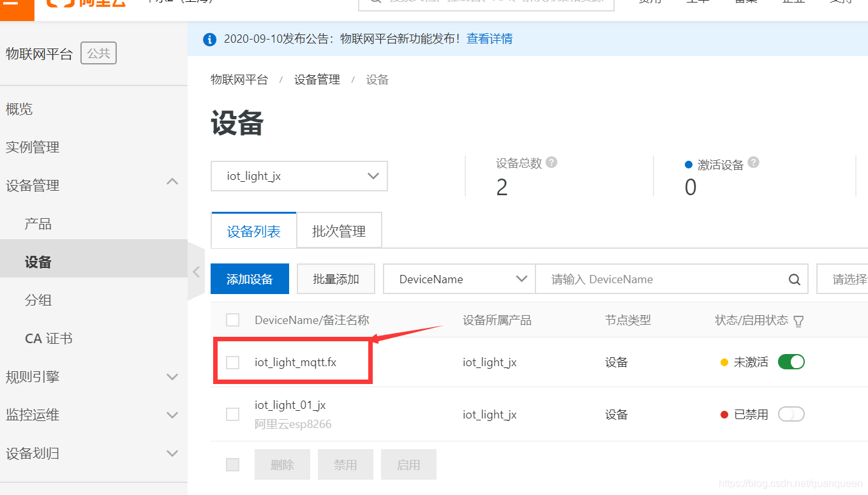Image resolution: width=868 pixels, height=495 pixels.
Task: Click product iot_light_jx in second row
Action: pos(490,415)
